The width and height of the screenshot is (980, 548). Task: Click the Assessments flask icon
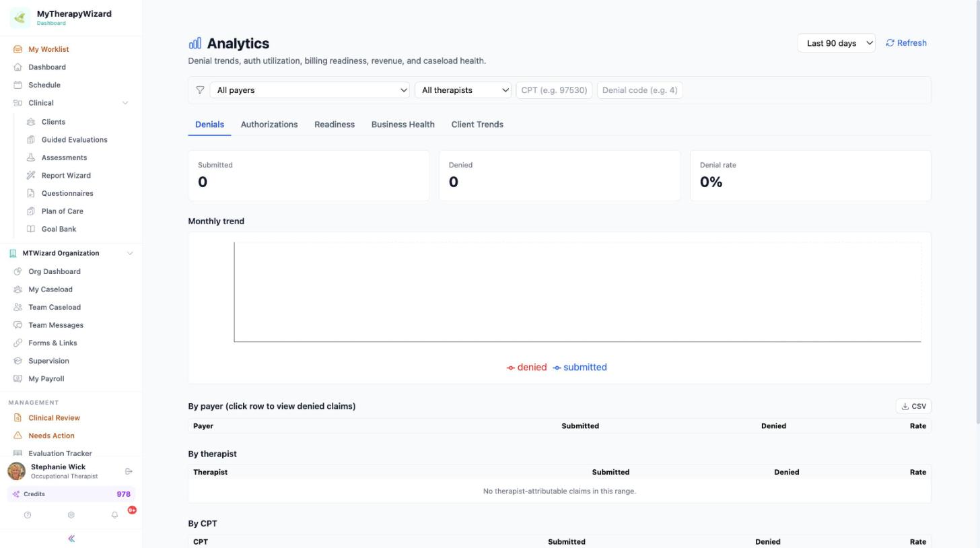coord(31,158)
